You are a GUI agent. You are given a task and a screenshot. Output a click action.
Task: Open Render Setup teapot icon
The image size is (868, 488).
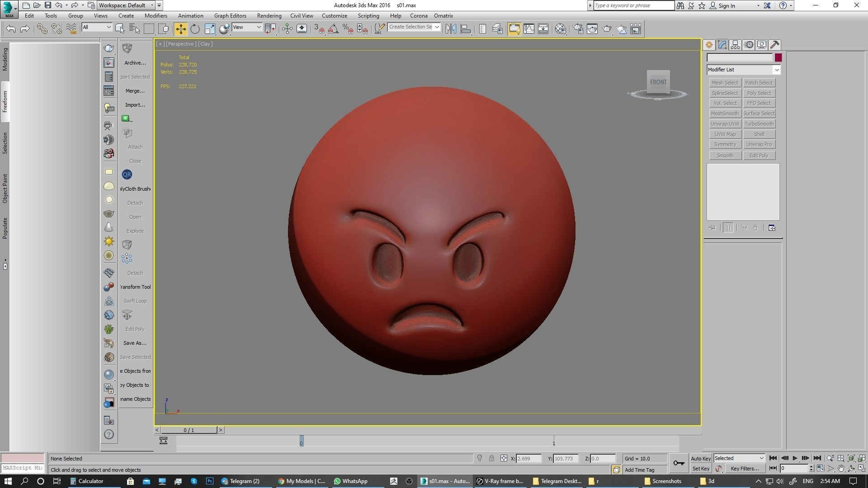(x=578, y=29)
